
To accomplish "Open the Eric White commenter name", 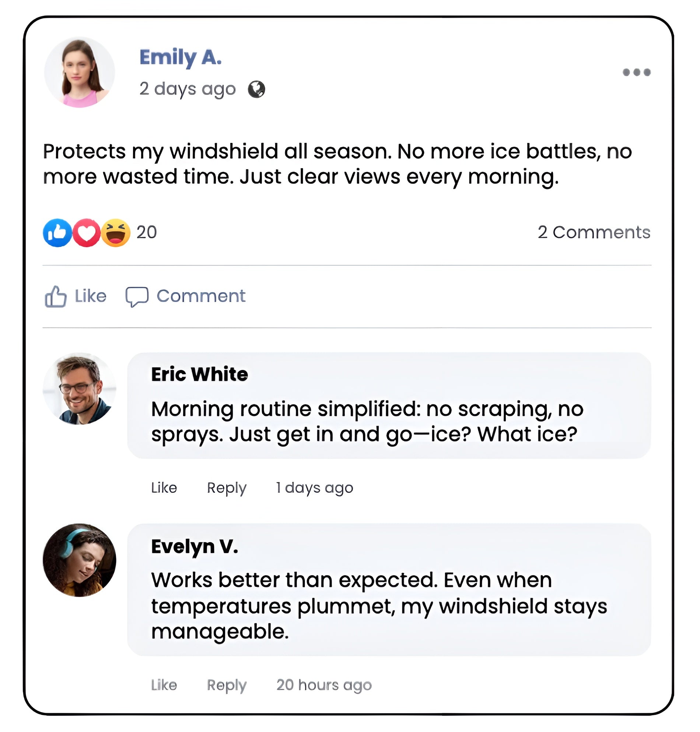I will (x=199, y=374).
